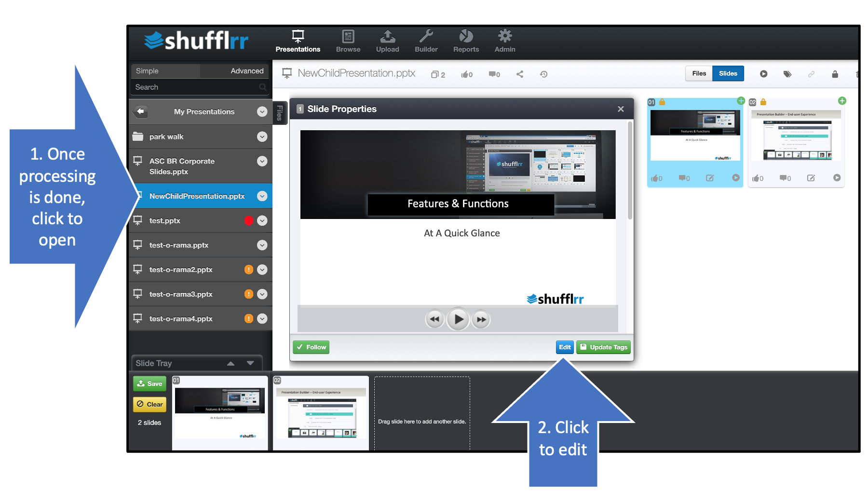Open comments for NewChildPresentation.pptx
This screenshot has width=868, height=491.
coord(494,74)
